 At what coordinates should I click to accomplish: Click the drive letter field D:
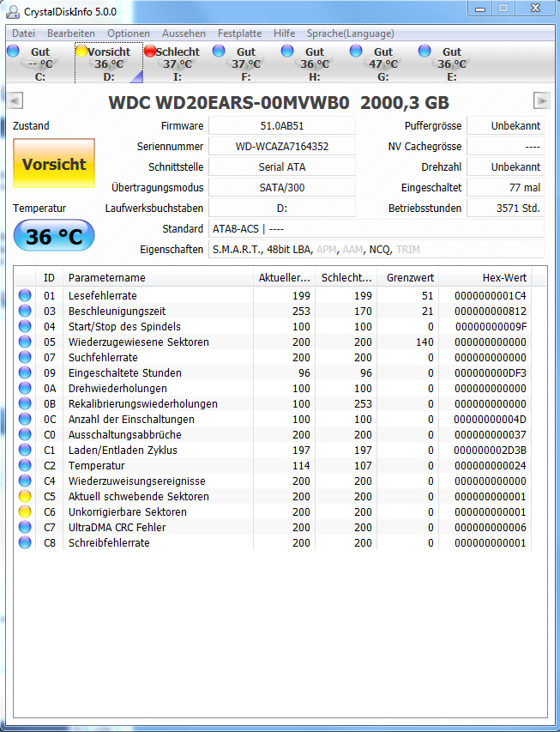282,208
